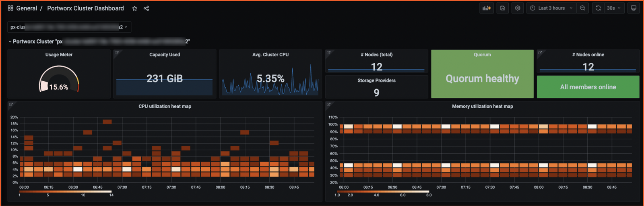Star the Portworx Cluster Dashboard
Image resolution: width=644 pixels, height=206 pixels.
point(135,8)
